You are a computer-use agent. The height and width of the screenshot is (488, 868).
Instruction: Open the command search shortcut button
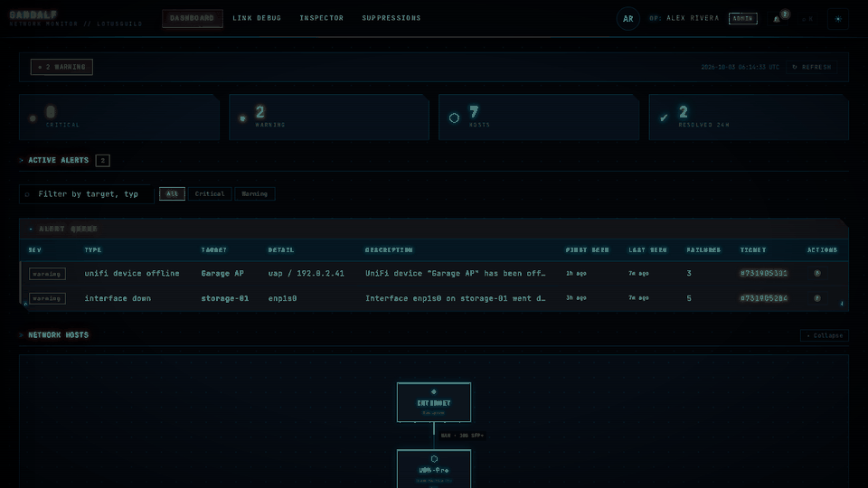[807, 19]
